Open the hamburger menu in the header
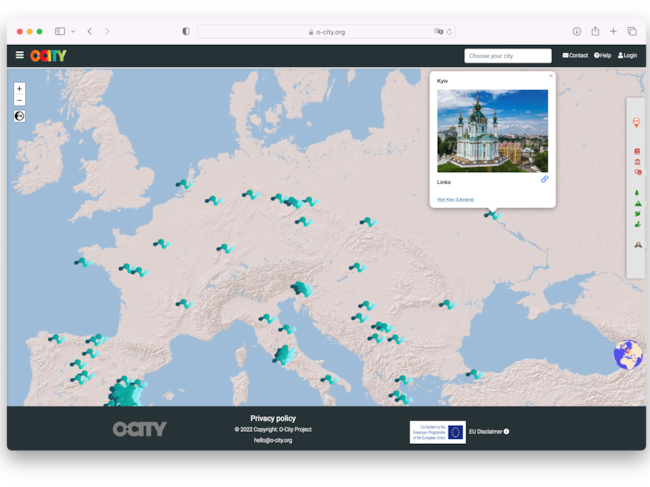650x487 pixels. 20,55
